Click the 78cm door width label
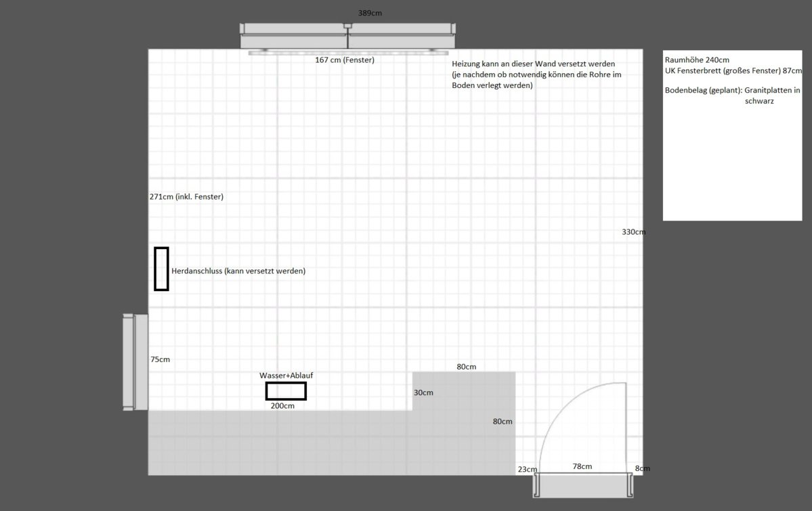 coord(582,466)
